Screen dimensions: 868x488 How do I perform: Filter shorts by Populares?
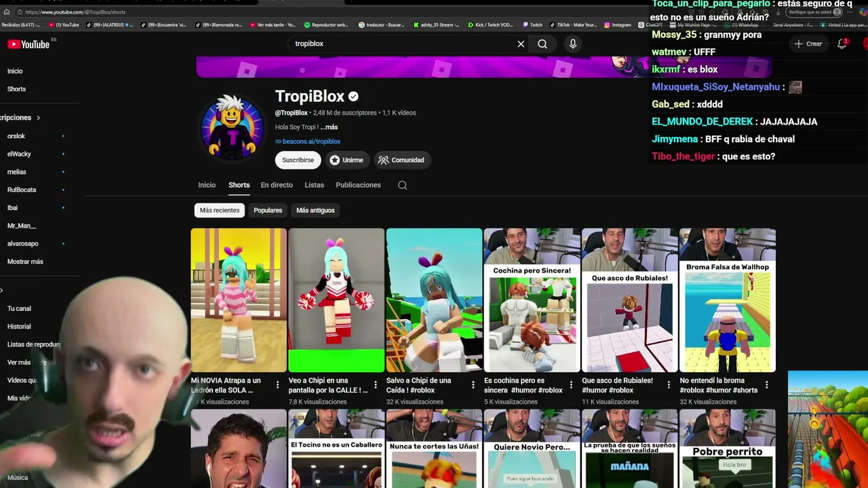(268, 210)
